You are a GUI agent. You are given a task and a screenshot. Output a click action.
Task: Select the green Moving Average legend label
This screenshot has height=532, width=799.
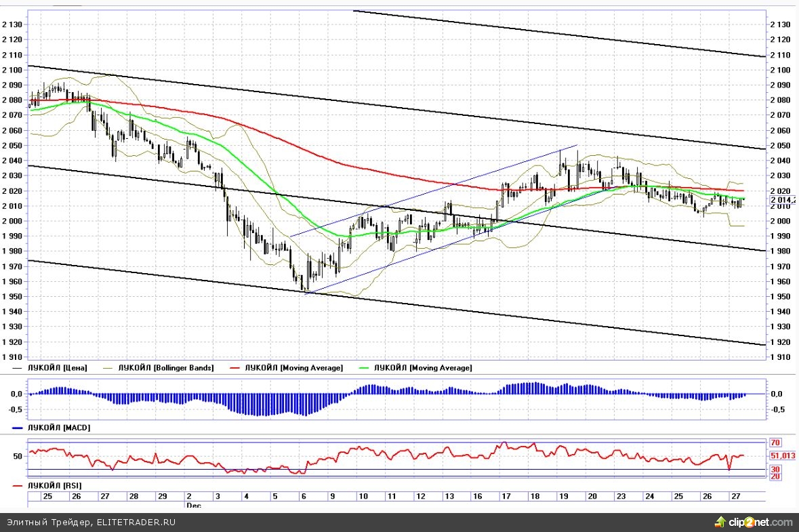tap(423, 367)
